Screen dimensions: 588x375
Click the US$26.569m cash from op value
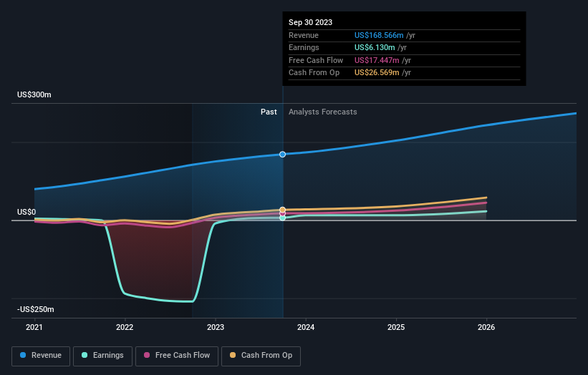pyautogui.click(x=377, y=73)
